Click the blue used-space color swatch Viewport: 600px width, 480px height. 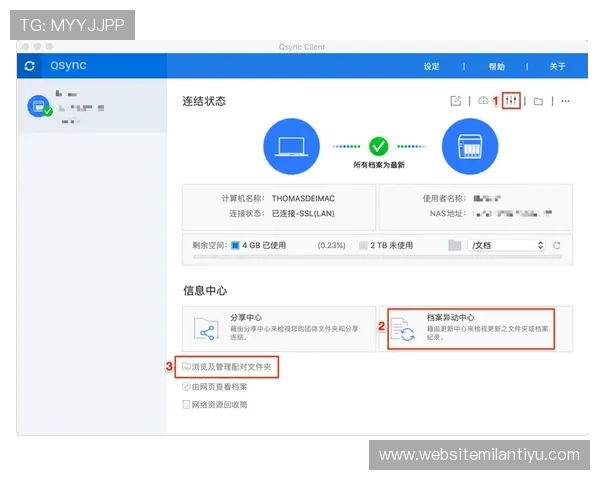tap(235, 245)
